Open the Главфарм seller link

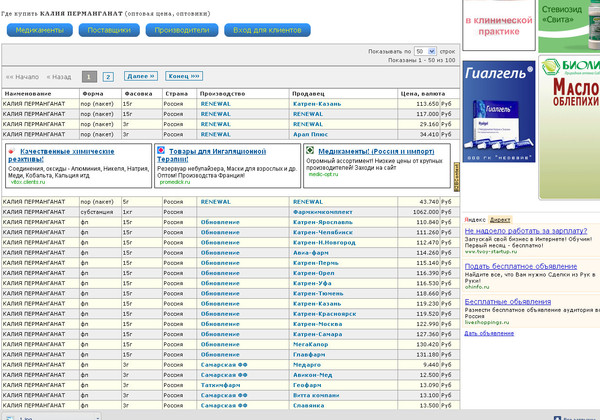click(309, 355)
